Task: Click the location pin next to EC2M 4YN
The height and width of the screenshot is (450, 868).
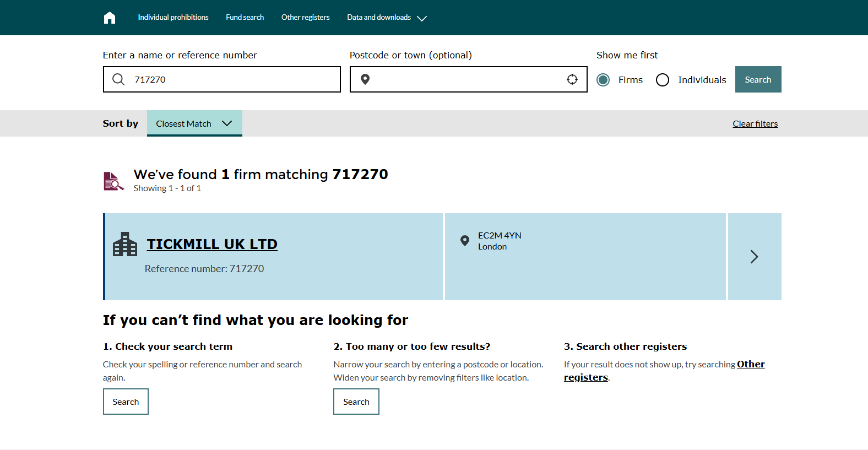Action: (x=465, y=241)
